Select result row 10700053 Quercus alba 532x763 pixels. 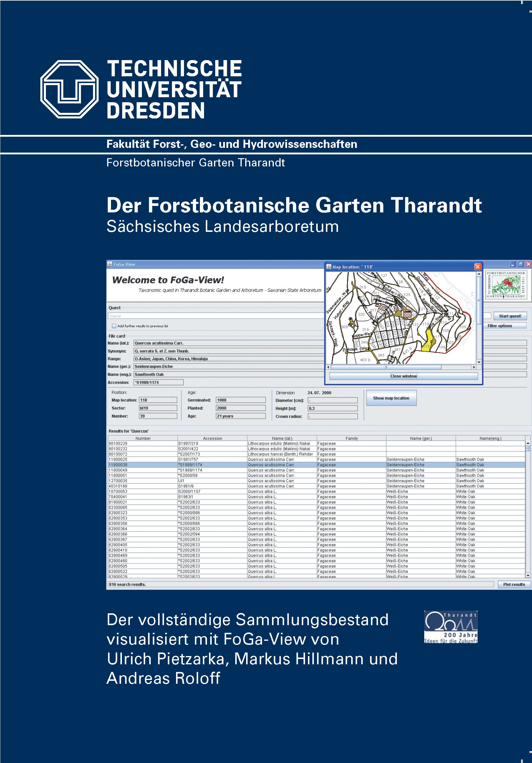coord(317,491)
